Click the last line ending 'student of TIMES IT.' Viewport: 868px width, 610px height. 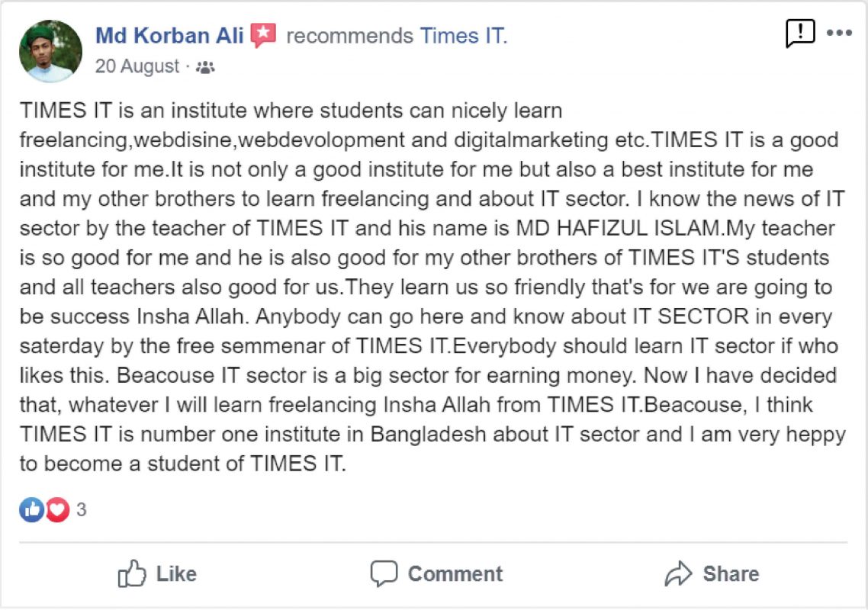click(x=183, y=464)
